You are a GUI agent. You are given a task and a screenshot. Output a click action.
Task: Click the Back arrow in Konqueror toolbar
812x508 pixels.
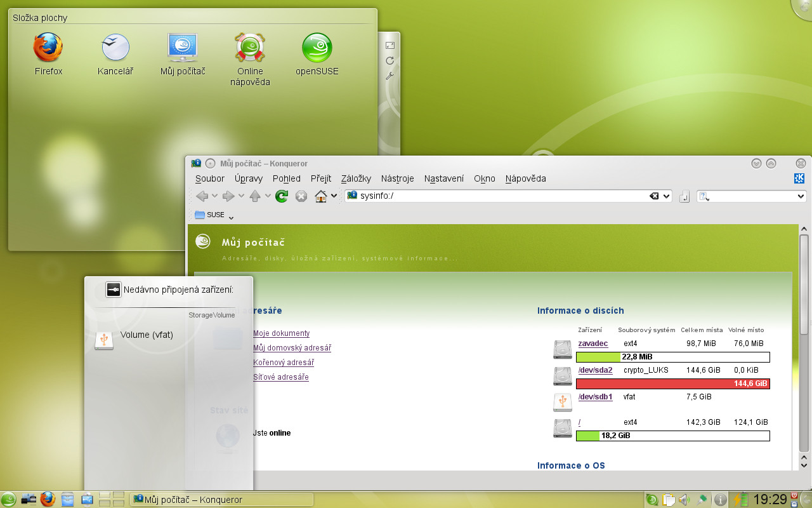[202, 196]
